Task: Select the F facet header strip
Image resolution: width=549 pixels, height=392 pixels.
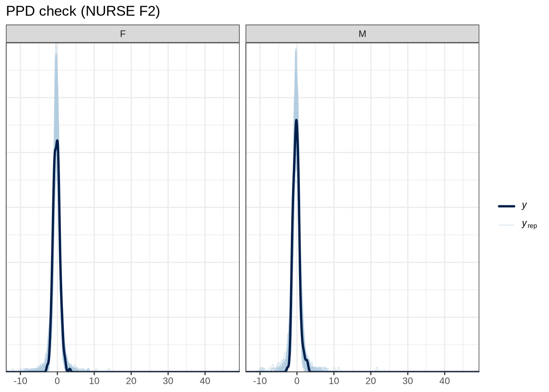Action: (123, 34)
